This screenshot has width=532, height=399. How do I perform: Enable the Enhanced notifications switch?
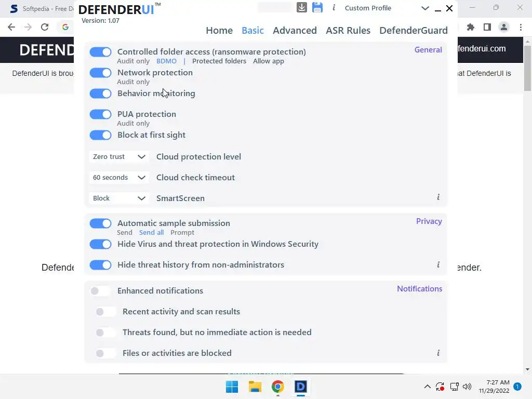[100, 291]
